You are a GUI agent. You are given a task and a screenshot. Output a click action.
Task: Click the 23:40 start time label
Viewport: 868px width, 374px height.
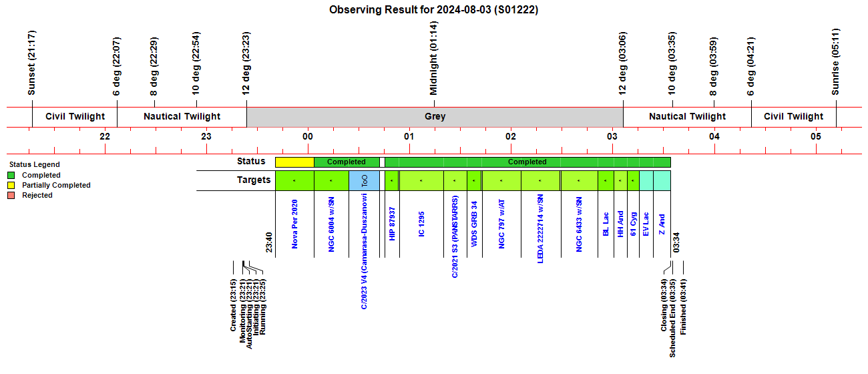(269, 242)
